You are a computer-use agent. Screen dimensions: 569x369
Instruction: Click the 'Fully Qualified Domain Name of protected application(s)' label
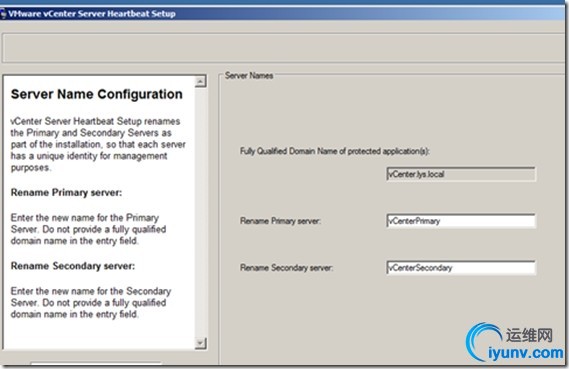(x=335, y=151)
